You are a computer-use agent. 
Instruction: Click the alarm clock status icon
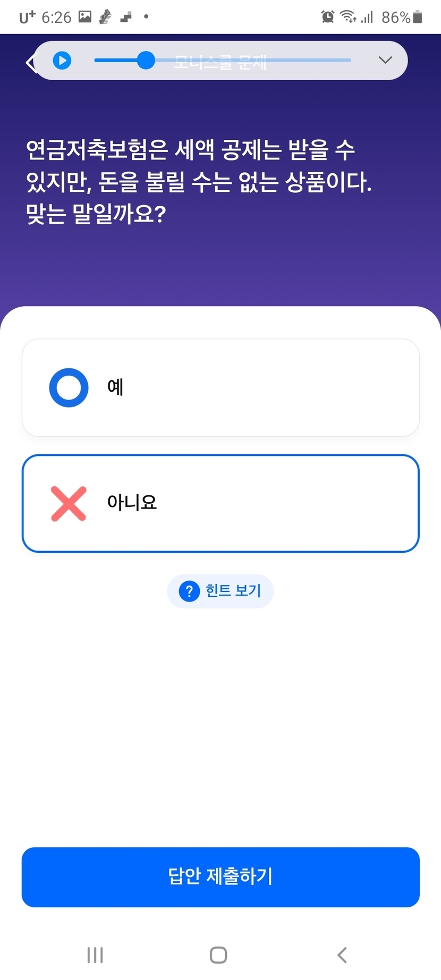point(328,17)
